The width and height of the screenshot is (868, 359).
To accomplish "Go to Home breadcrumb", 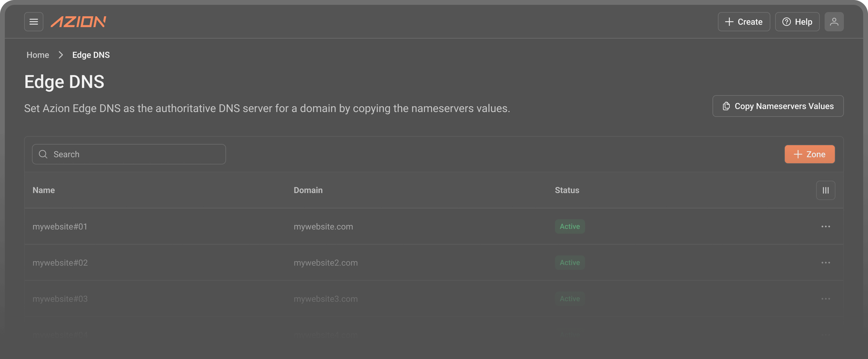I will click(38, 55).
